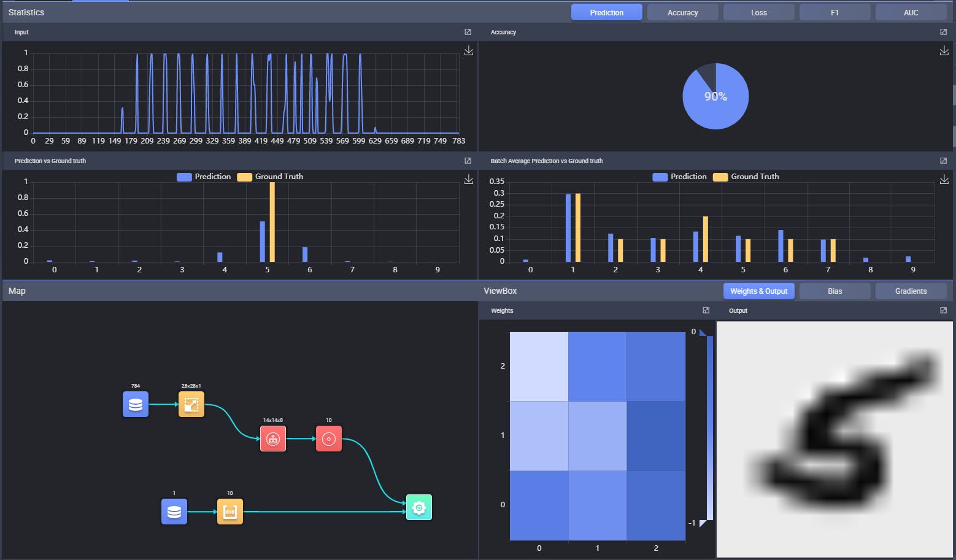Select the 14x14x8 convolution node
This screenshot has height=560, width=956.
(273, 439)
